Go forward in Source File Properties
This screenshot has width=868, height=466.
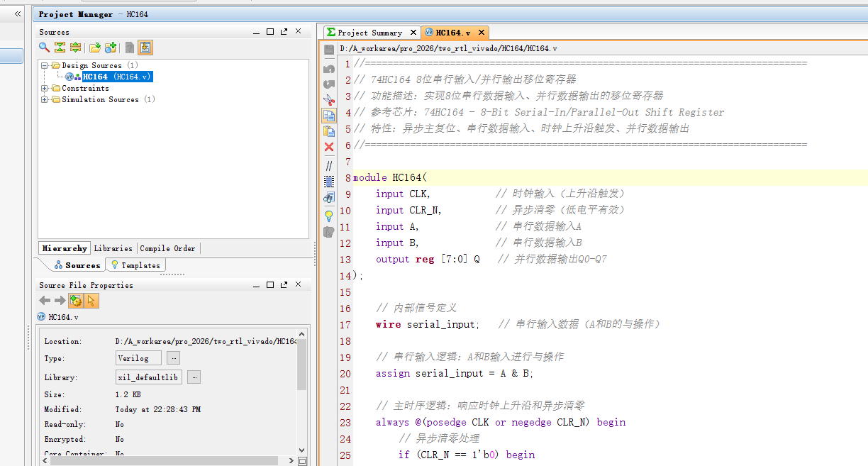click(x=60, y=301)
